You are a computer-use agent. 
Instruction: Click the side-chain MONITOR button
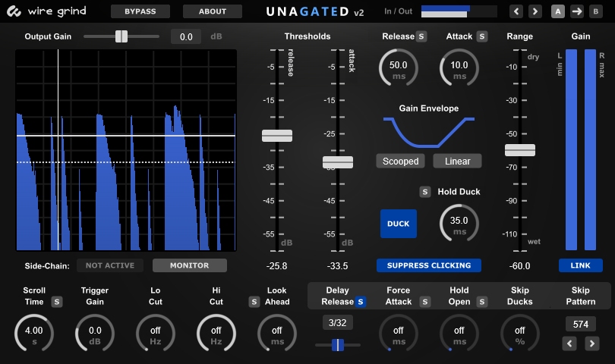tap(190, 265)
